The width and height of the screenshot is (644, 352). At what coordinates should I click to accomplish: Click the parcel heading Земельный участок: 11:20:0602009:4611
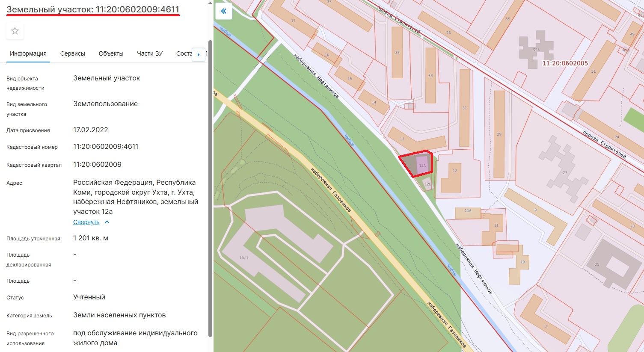click(93, 9)
